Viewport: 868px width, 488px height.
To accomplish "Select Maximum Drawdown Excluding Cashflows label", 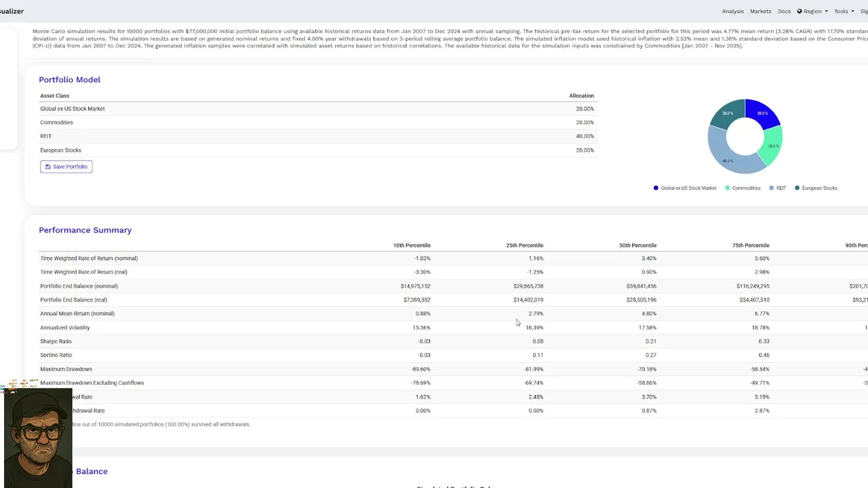I will click(x=92, y=383).
